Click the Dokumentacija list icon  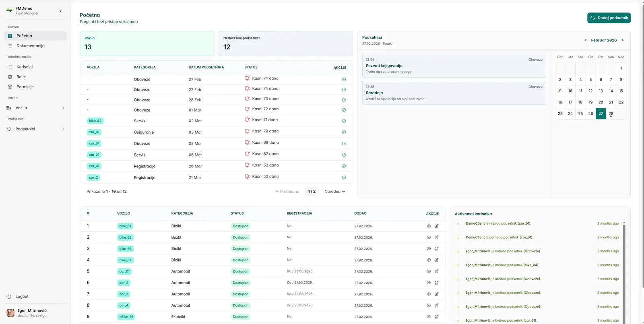click(x=10, y=46)
